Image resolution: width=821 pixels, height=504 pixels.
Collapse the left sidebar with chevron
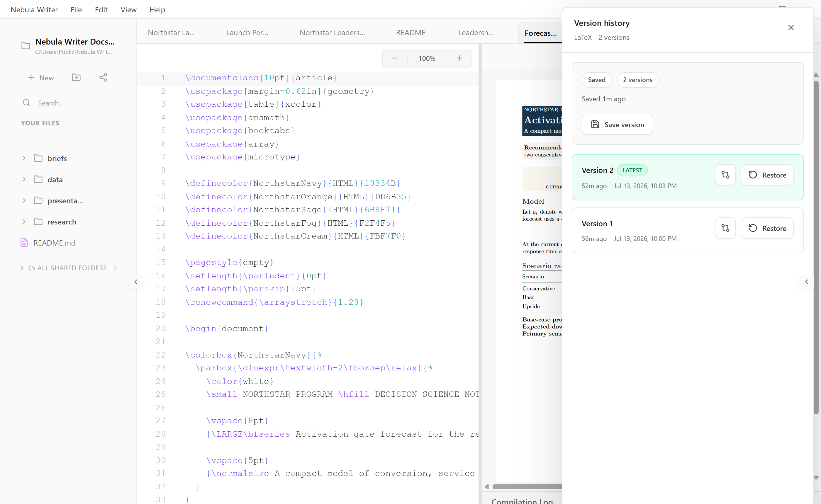[x=136, y=282]
